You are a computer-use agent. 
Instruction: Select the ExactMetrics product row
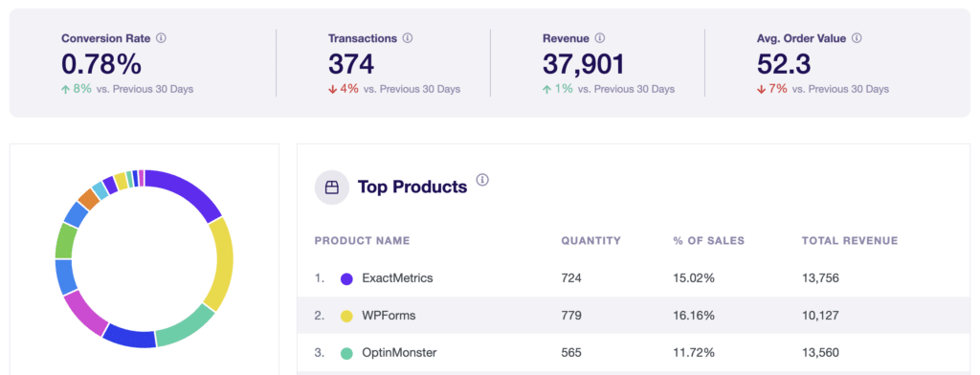coord(634,278)
